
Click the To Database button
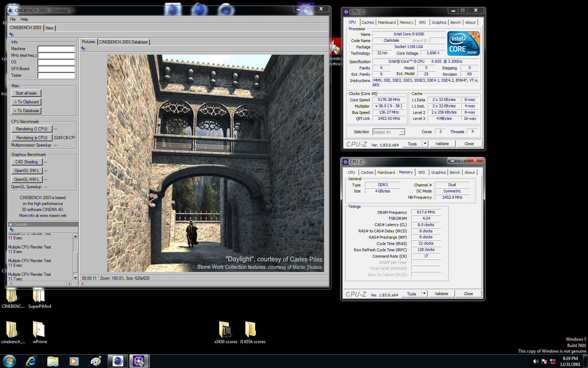(26, 111)
